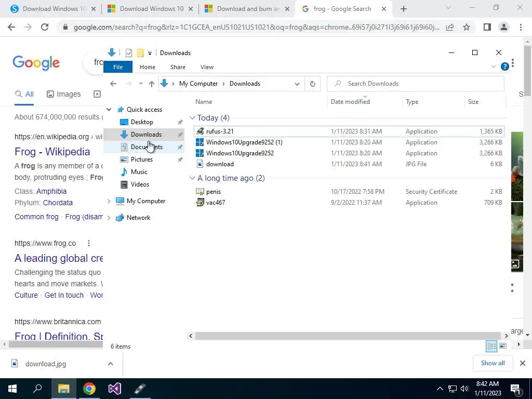Open address bar history dropdown

(x=297, y=84)
